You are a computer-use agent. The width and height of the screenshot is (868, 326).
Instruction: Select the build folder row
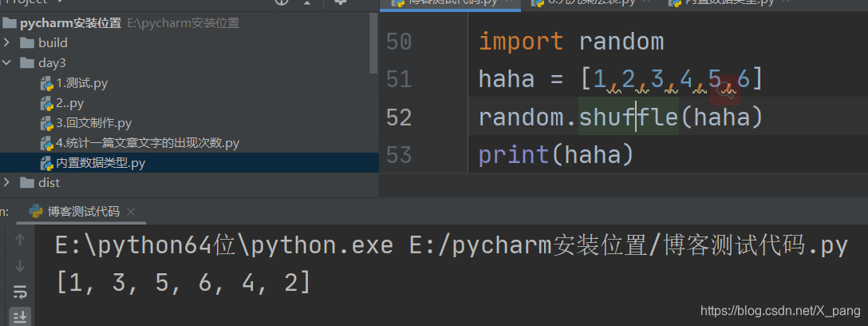click(x=189, y=42)
